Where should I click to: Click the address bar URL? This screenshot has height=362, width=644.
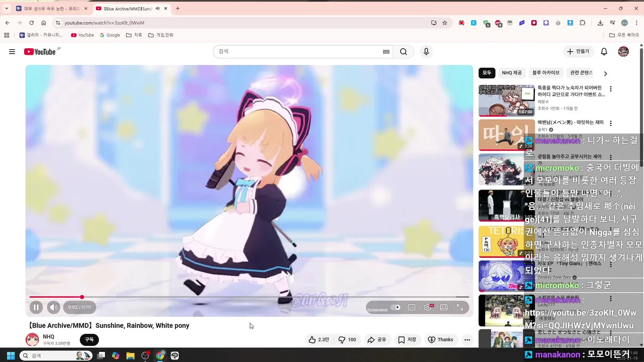(x=104, y=23)
